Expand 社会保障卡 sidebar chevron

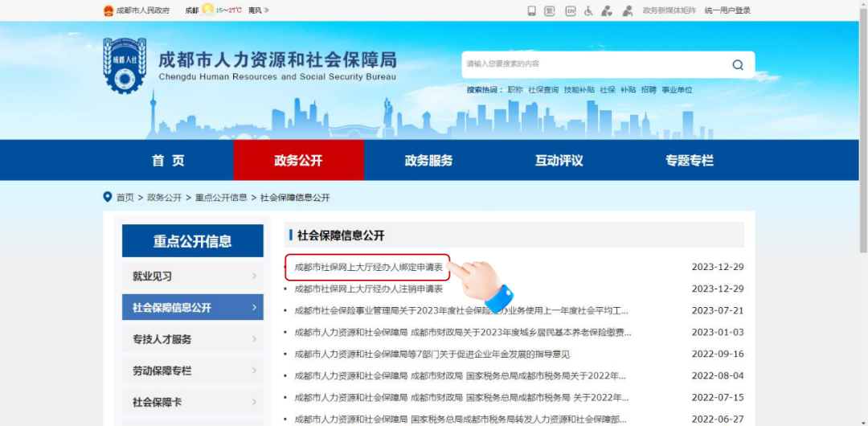(x=254, y=402)
